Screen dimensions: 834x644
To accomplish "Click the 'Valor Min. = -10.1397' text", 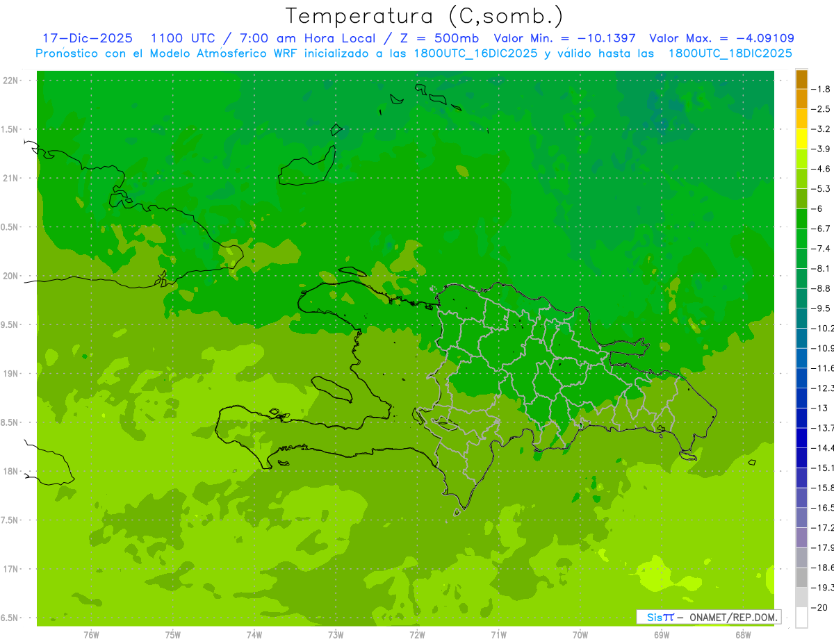I will [565, 38].
